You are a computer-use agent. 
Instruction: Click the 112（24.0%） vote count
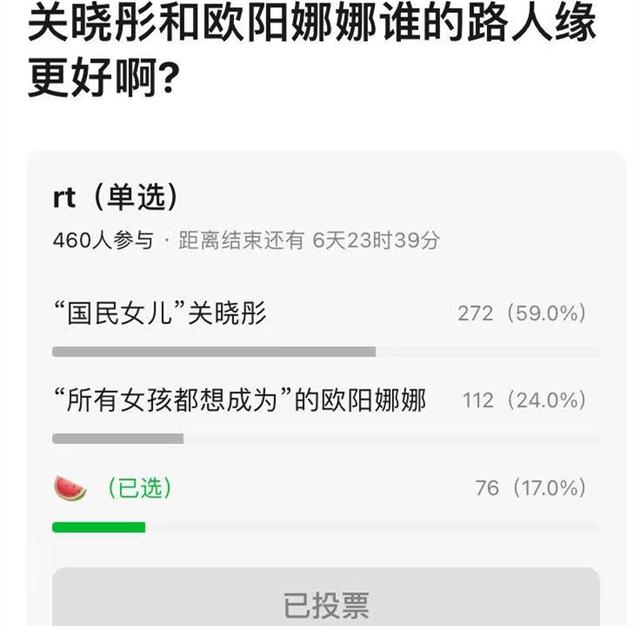523,401
